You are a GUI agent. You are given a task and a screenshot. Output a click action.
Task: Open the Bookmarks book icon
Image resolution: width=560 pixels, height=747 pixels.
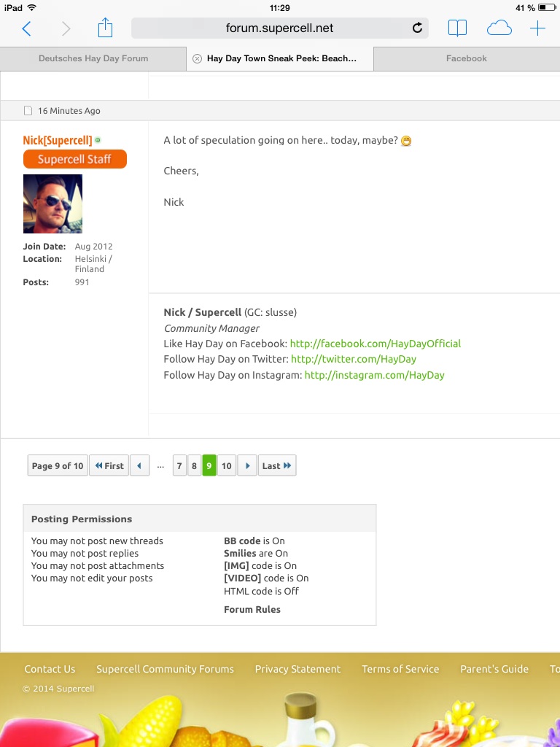click(457, 28)
